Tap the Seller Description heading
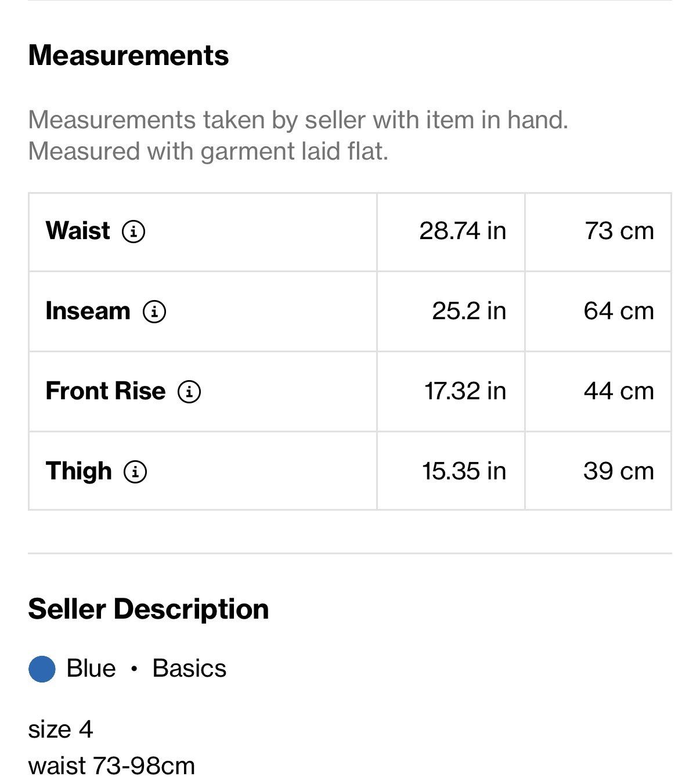This screenshot has width=700, height=780. [149, 609]
